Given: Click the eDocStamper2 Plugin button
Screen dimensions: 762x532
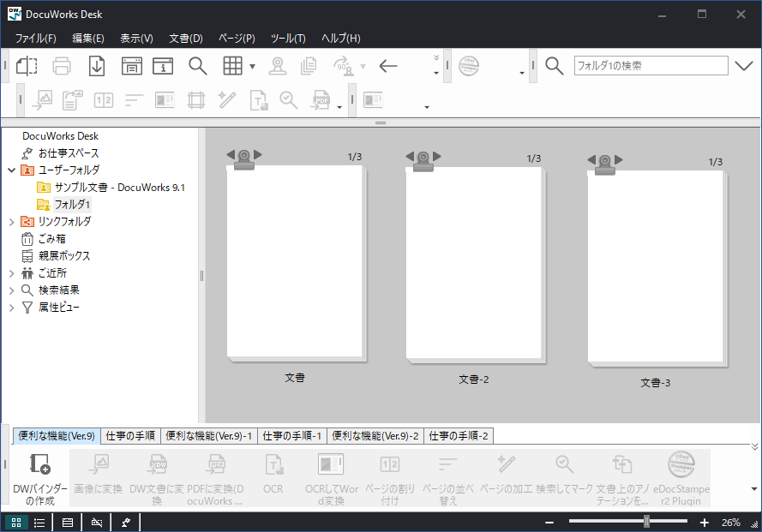Looking at the screenshot, I should (681, 479).
